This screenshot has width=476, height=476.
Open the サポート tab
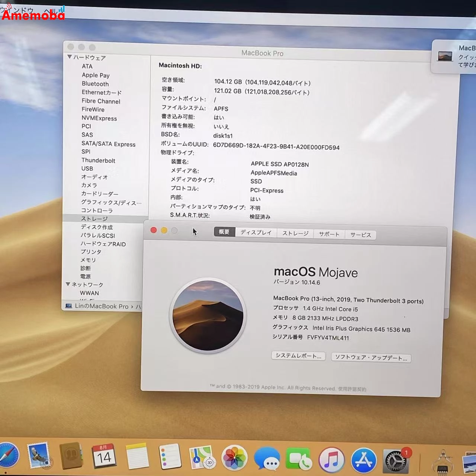coord(329,234)
